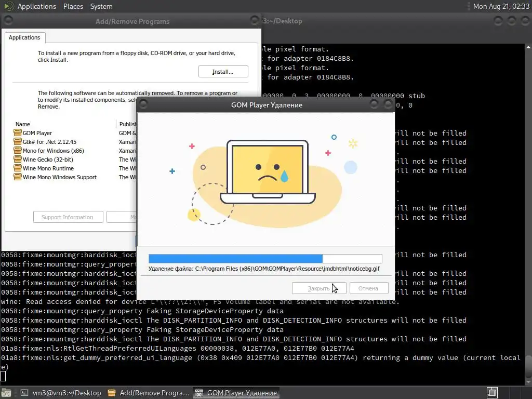Click the Install... button in Add/Remove Programs
The width and height of the screenshot is (532, 399).
tap(223, 72)
